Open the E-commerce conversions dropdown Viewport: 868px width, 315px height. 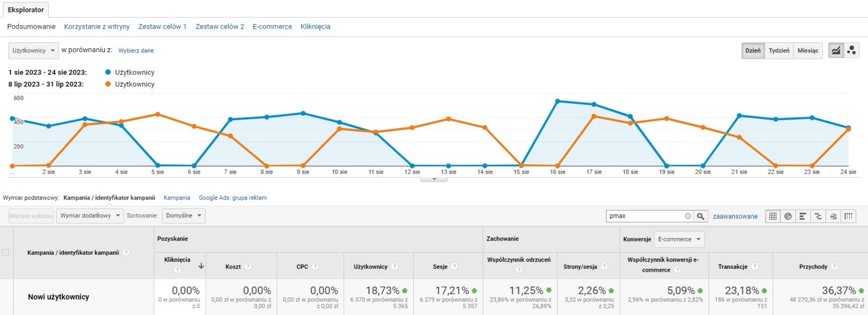coord(679,239)
